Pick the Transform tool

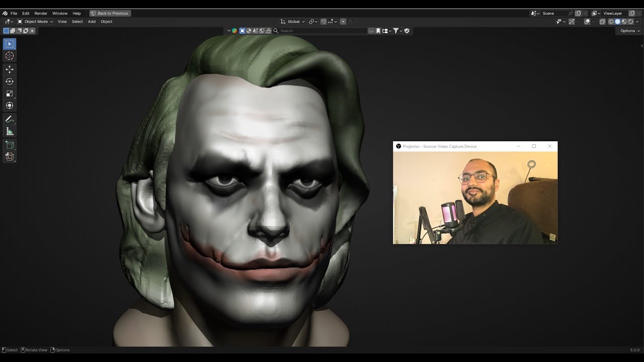[x=10, y=106]
